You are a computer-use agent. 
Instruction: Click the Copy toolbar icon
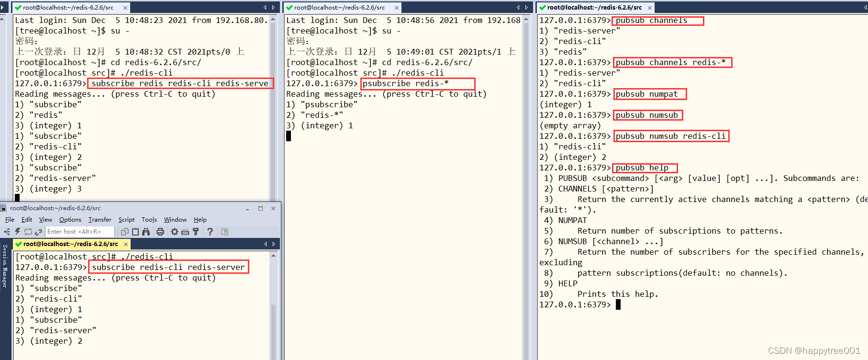125,232
